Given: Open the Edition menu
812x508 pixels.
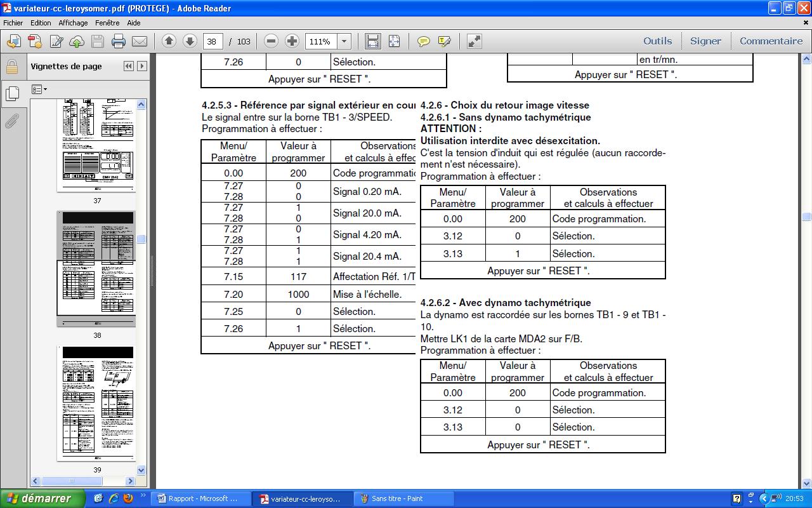Looking at the screenshot, I should [x=41, y=23].
